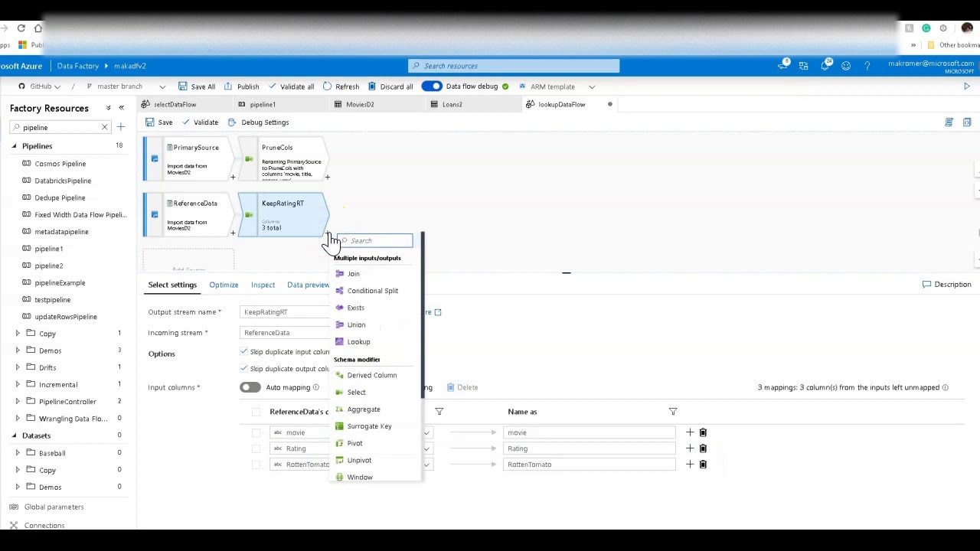Click the plus after ReferenceData node
The image size is (980, 551).
(x=233, y=233)
